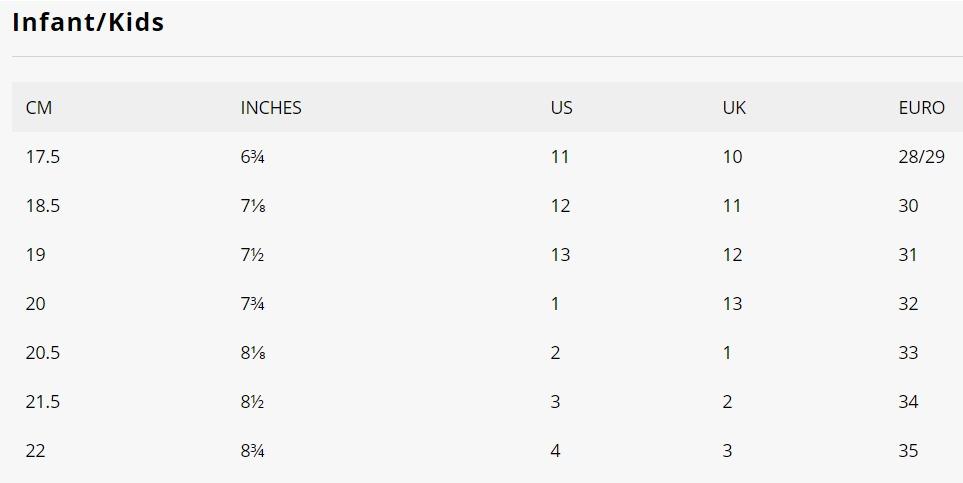Click the Infant/Kids heading
The height and width of the screenshot is (483, 963).
click(x=88, y=23)
